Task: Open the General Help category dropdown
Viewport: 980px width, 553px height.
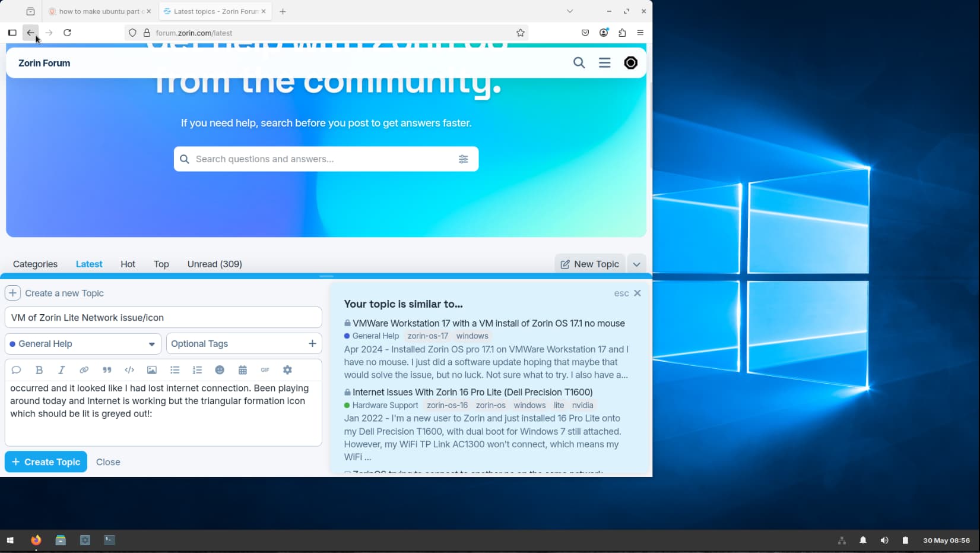Action: (x=83, y=343)
